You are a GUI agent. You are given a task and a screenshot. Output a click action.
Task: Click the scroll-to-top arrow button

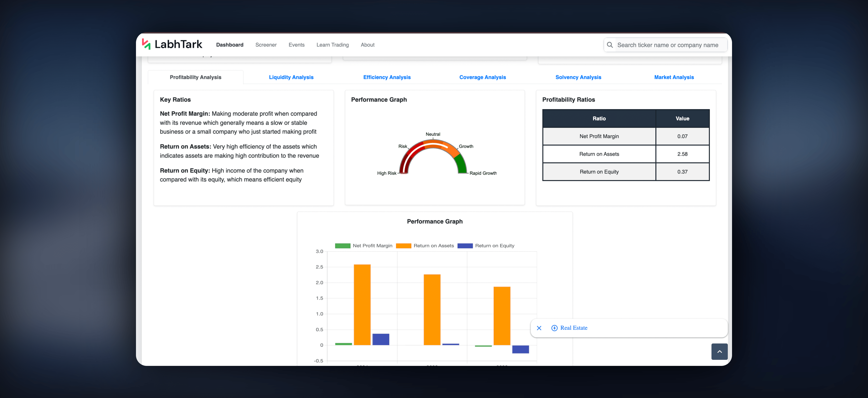tap(719, 351)
